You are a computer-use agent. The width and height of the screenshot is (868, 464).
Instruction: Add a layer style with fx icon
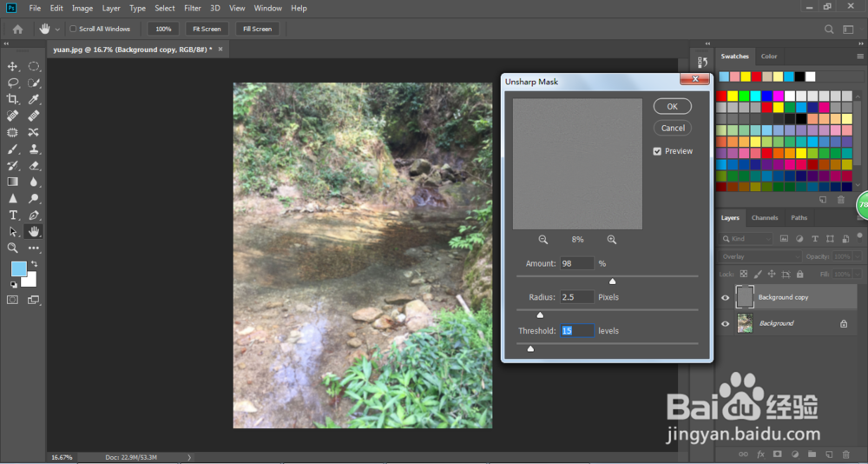[760, 454]
